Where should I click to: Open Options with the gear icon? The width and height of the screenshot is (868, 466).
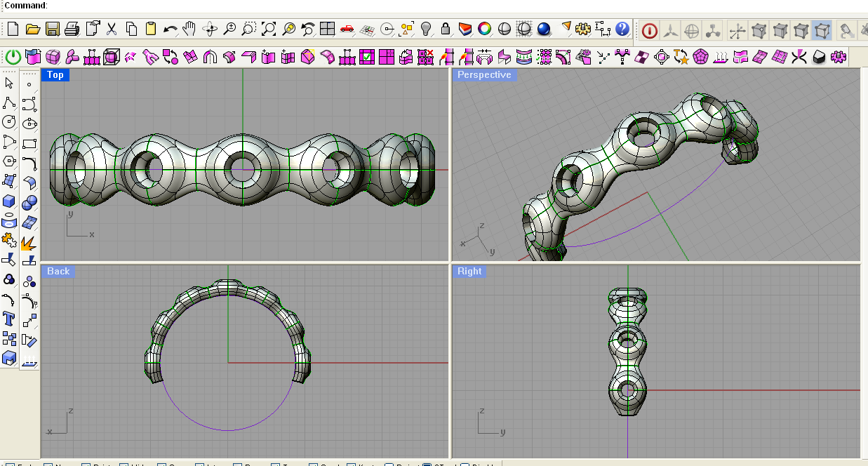(583, 29)
